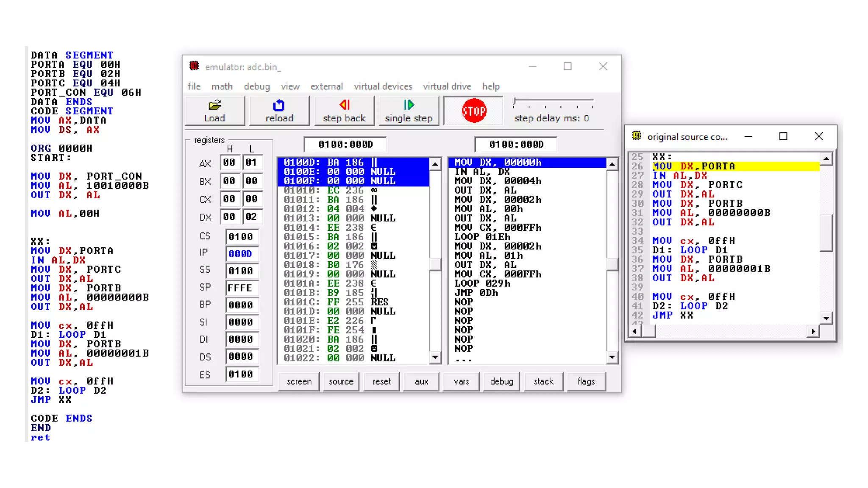
Task: Click the emulator window chip icon
Action: pyautogui.click(x=194, y=66)
